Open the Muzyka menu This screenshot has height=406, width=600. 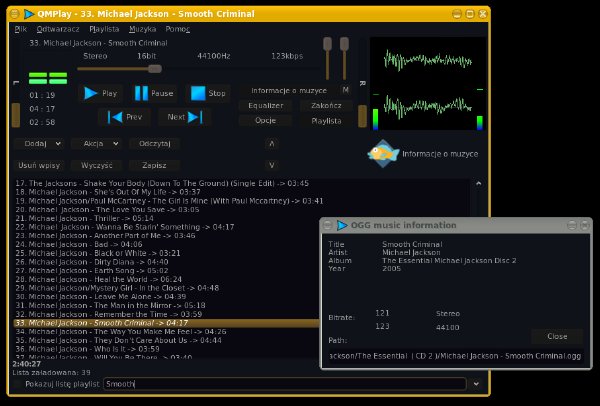(142, 29)
